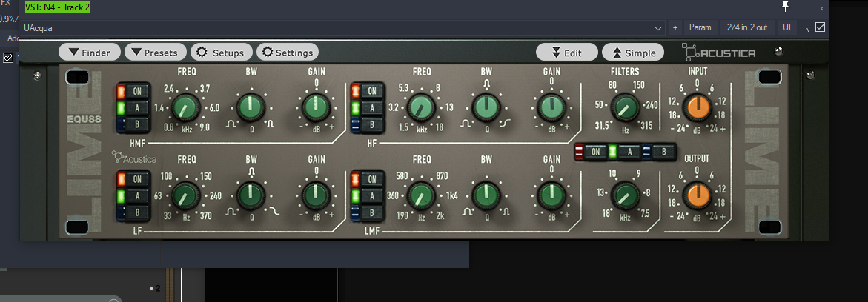The image size is (868, 302).
Task: Click the HMF wide bell icon left of BW
Action: coord(231,124)
